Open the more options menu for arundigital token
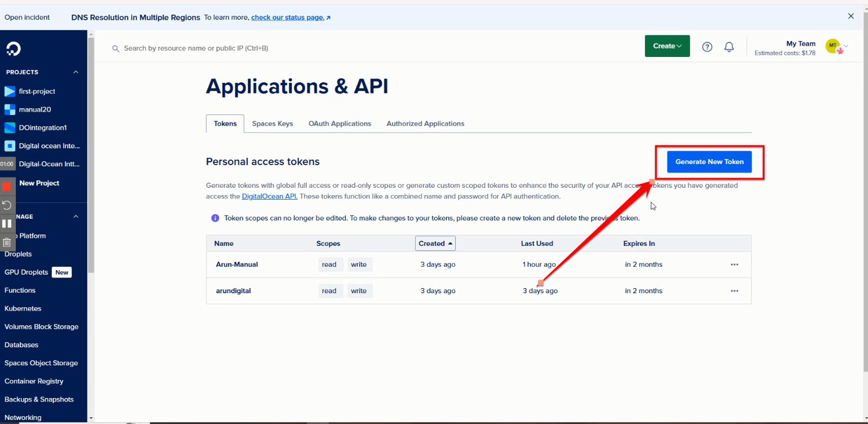 (x=734, y=291)
